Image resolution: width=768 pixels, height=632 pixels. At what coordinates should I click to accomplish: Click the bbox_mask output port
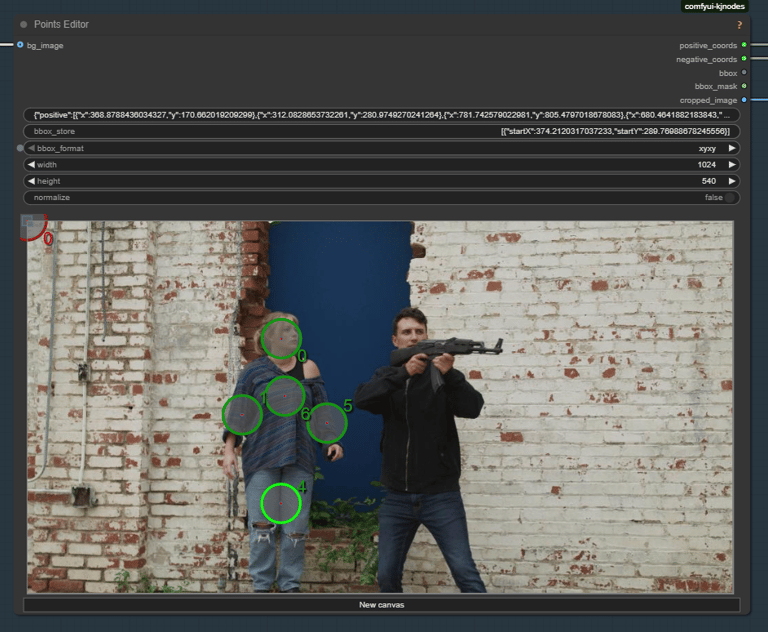pyautogui.click(x=744, y=86)
